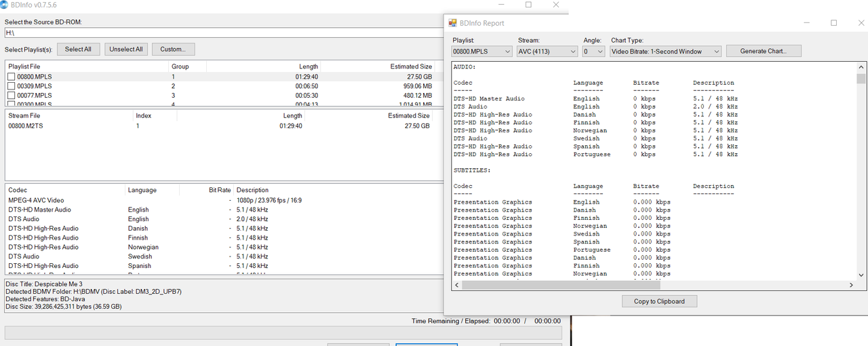
Task: Click the Unselect All button
Action: click(x=126, y=49)
